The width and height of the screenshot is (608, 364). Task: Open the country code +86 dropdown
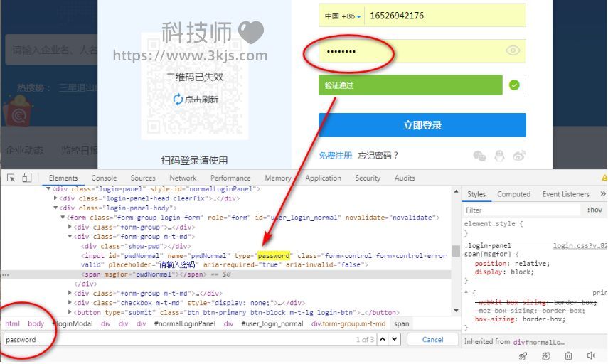coord(342,16)
